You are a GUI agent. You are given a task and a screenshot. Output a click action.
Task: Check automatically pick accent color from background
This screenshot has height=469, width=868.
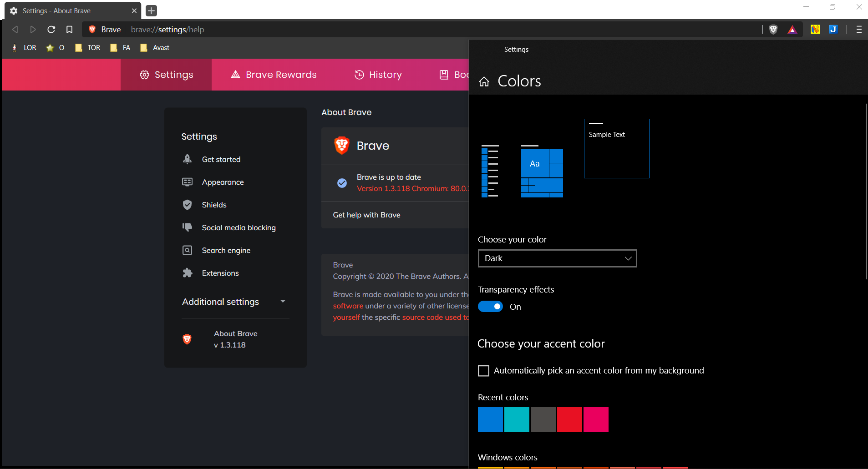click(x=483, y=371)
